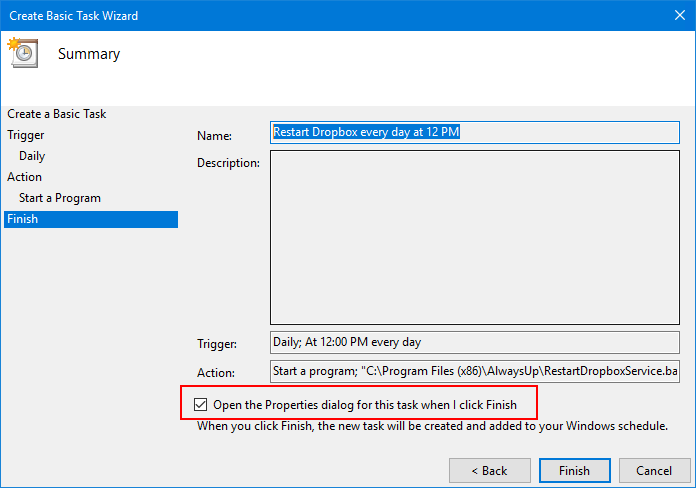The width and height of the screenshot is (696, 488).
Task: Select the highlighted Finish step
Action: [x=91, y=219]
